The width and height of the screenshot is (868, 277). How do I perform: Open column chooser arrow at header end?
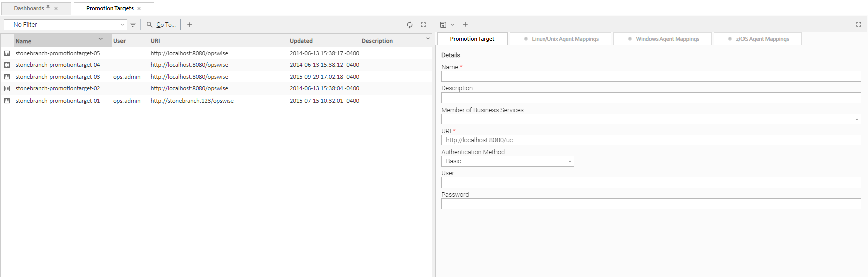(428, 39)
